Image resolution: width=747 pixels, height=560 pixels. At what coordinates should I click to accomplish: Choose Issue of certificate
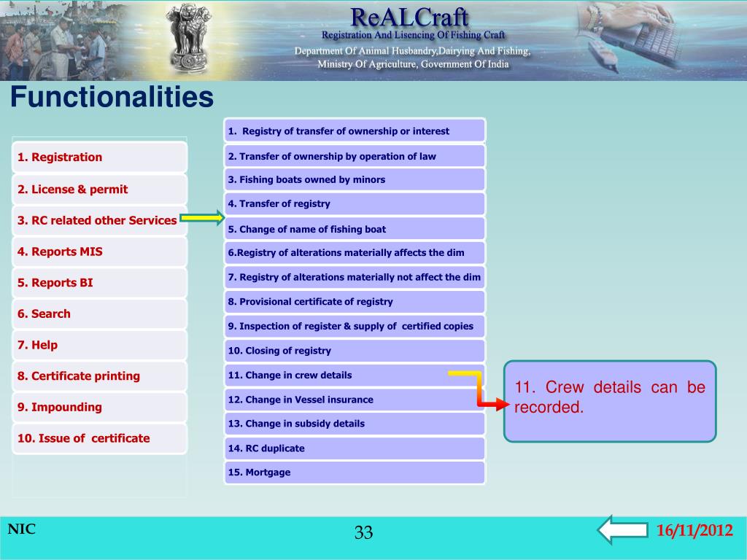pyautogui.click(x=99, y=438)
